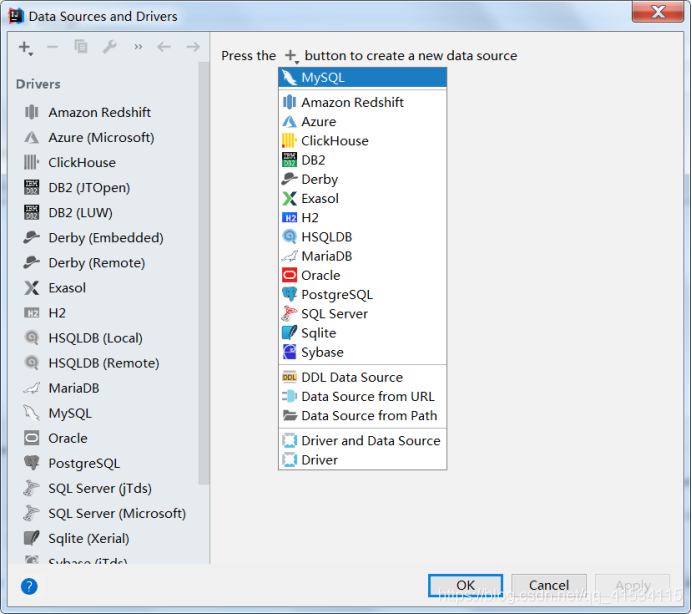The width and height of the screenshot is (692, 614).
Task: Choose Exasol in the popup menu
Action: tap(362, 199)
